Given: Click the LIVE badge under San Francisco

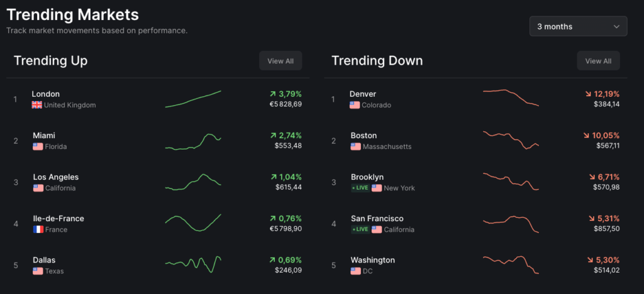Looking at the screenshot, I should [360, 229].
